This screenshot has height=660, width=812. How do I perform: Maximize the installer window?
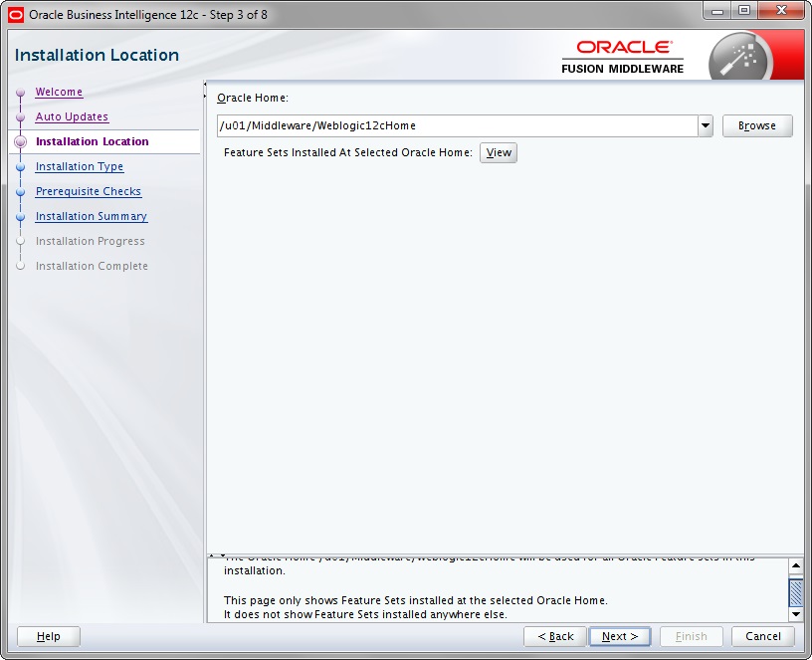point(744,11)
